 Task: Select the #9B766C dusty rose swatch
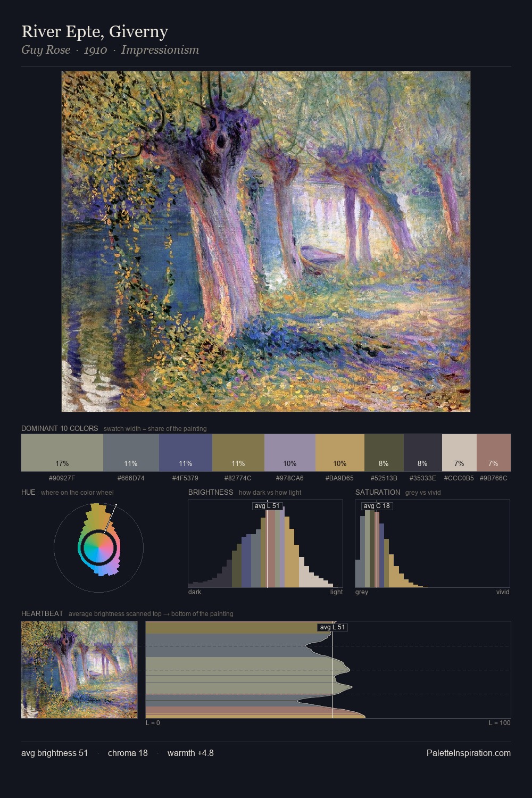click(494, 453)
